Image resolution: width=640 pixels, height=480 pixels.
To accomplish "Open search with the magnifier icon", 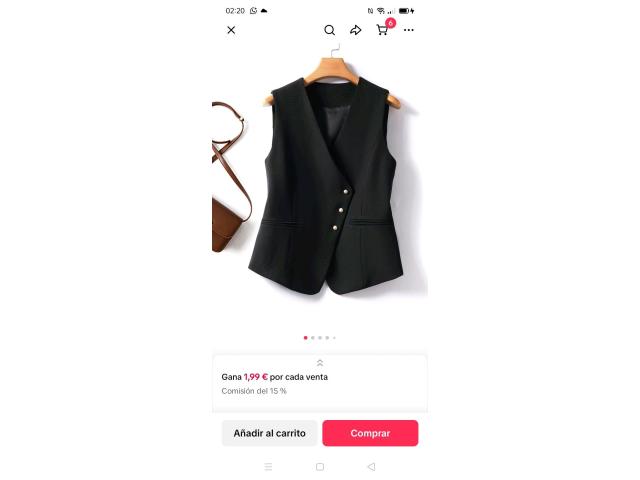I will tap(329, 30).
